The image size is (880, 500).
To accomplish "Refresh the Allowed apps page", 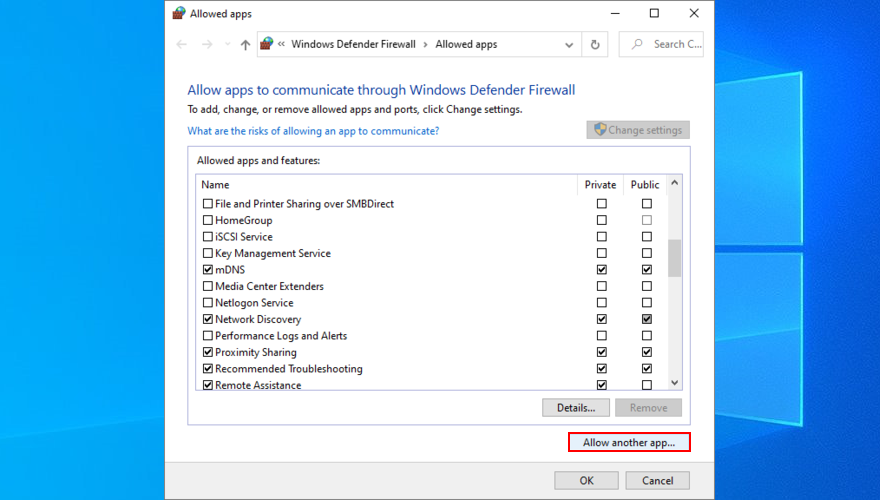I will coord(595,44).
